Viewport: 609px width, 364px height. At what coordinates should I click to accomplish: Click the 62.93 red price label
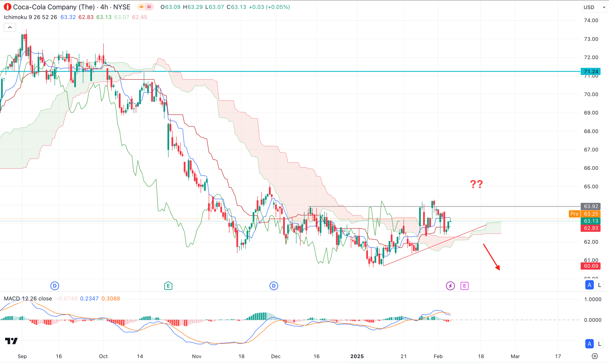tap(590, 228)
